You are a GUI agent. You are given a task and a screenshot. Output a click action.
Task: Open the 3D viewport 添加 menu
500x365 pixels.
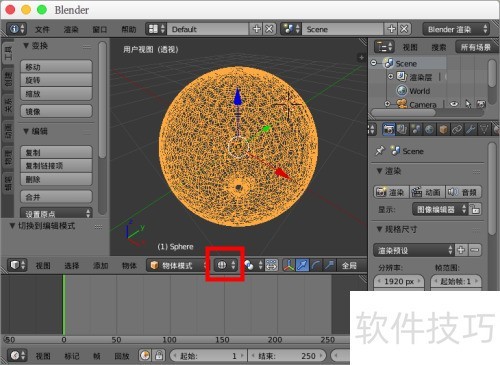point(100,266)
